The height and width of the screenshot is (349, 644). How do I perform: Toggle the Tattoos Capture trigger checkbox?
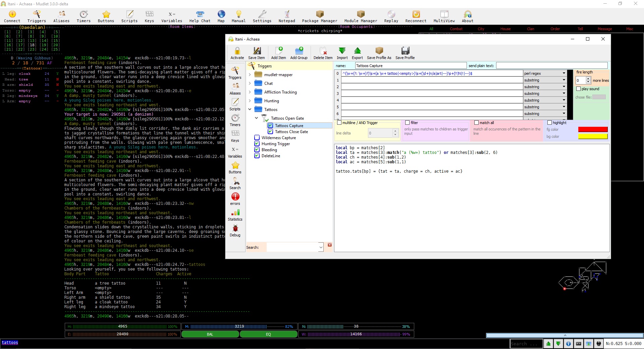[270, 126]
